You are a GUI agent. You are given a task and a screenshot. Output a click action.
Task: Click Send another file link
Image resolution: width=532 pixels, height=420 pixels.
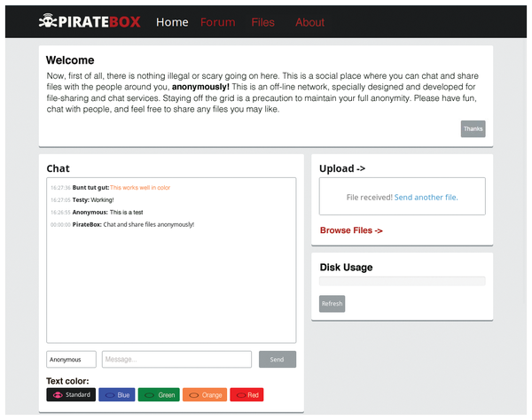coord(426,198)
